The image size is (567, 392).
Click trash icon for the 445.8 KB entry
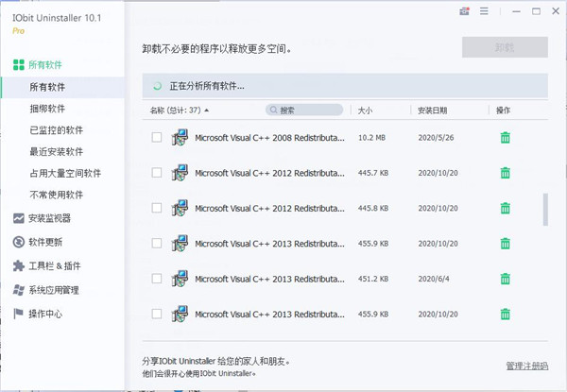tap(506, 208)
